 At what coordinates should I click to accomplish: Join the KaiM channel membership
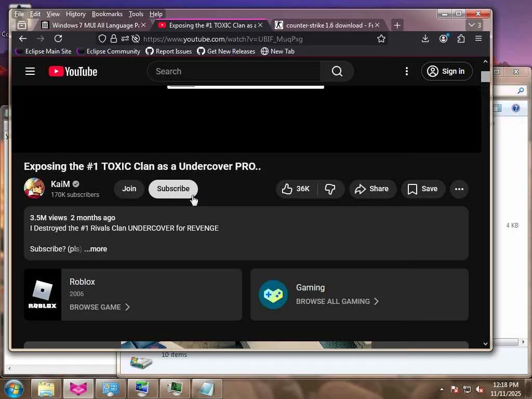(x=129, y=189)
